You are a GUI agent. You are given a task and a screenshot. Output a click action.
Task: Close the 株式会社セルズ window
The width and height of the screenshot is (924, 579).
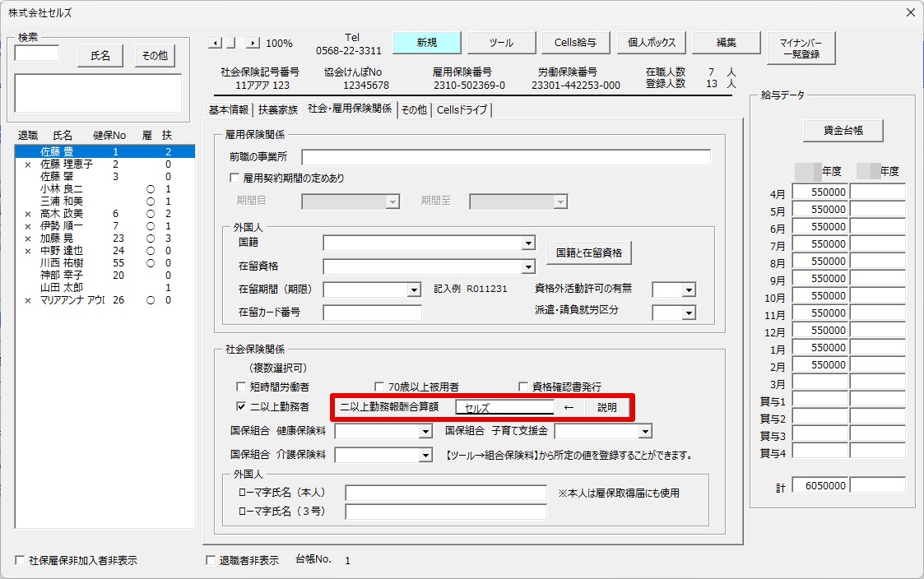[911, 12]
